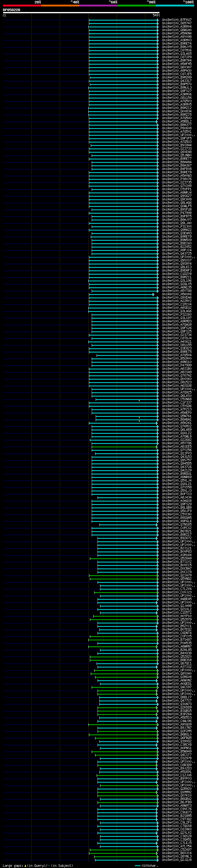Select label UniRef100_O22682

coord(177,440)
